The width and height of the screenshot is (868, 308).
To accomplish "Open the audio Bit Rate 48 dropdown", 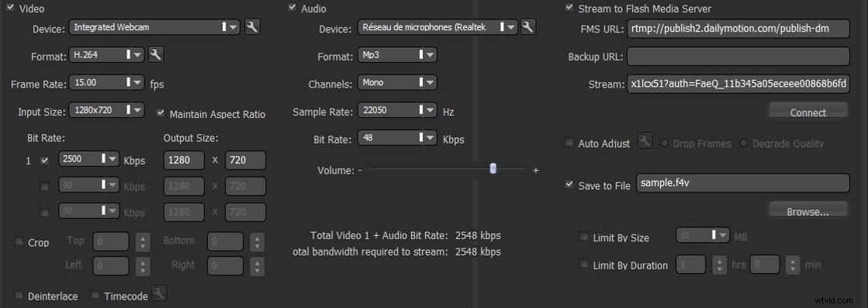I will pos(397,138).
